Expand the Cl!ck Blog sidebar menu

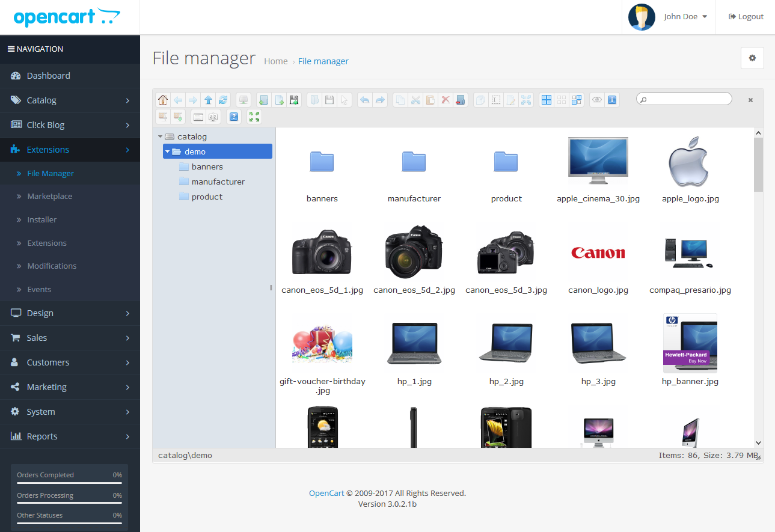[x=70, y=125]
